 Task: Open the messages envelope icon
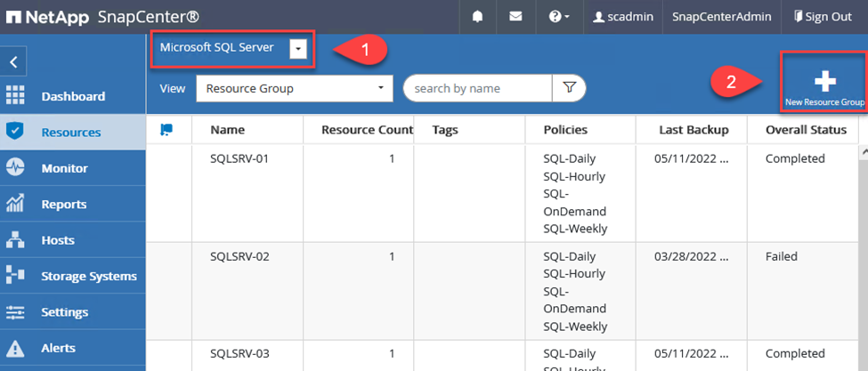tap(515, 16)
